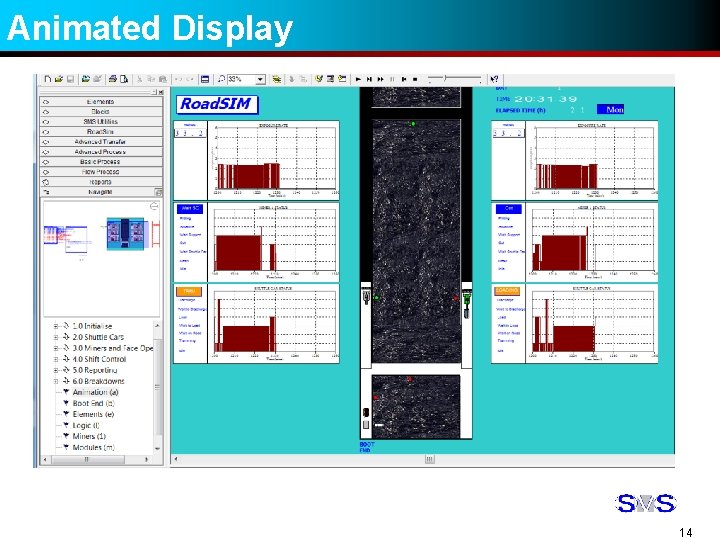This screenshot has width=720, height=540.
Task: Click the BOOT END label under the roadway
Action: point(367,447)
